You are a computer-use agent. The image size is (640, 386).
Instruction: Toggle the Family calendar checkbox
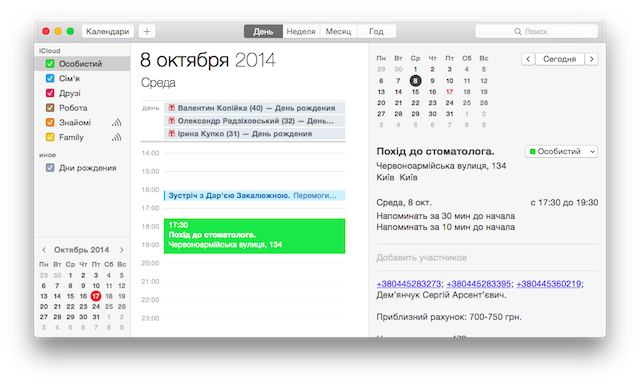[50, 137]
